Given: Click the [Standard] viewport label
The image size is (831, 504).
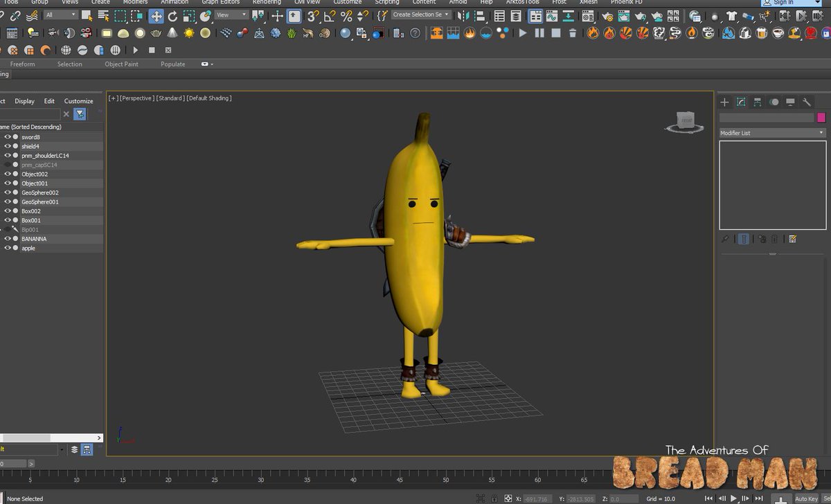Looking at the screenshot, I should point(169,98).
